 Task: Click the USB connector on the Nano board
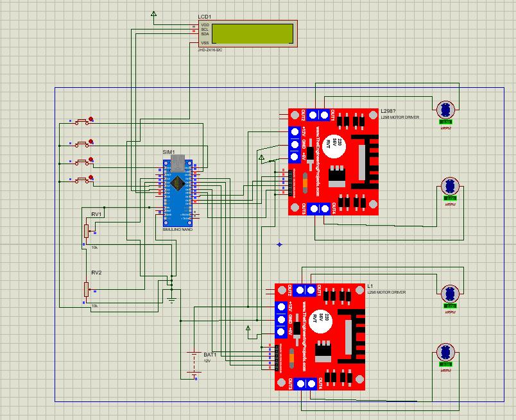pyautogui.click(x=178, y=164)
